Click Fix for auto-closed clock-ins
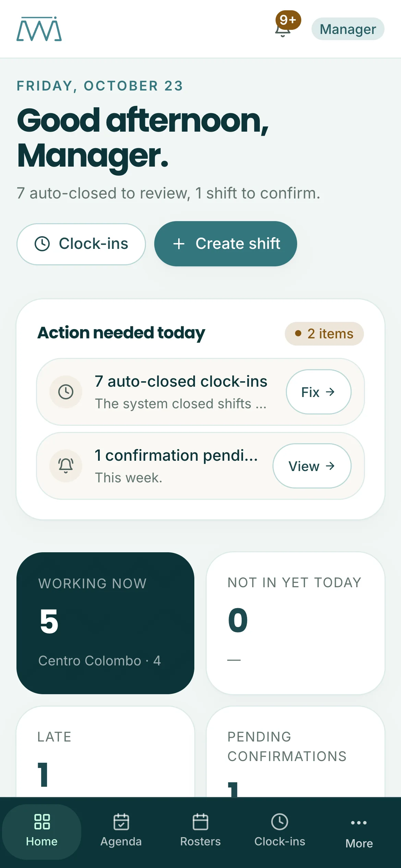Screen dimensions: 401x868 coord(319,392)
